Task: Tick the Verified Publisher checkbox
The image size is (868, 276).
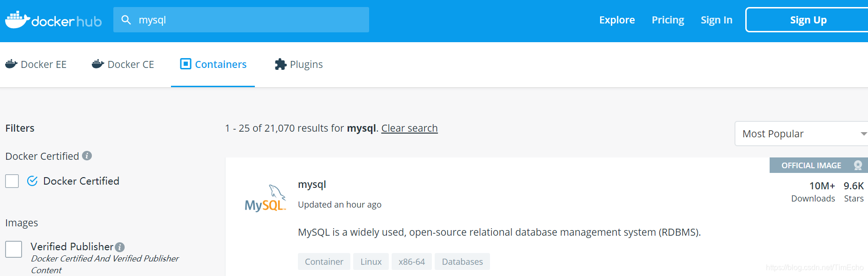Action: click(x=14, y=249)
